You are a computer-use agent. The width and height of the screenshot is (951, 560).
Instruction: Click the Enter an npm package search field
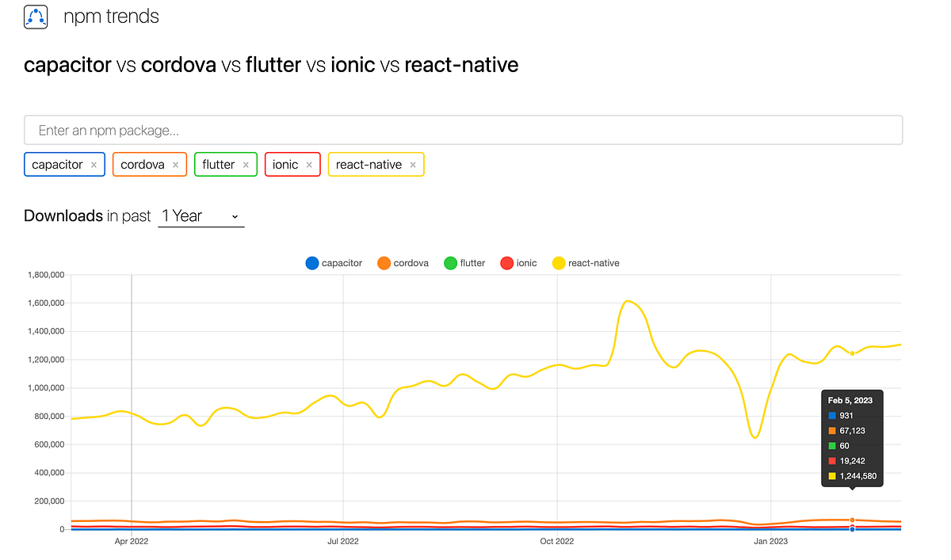[464, 130]
